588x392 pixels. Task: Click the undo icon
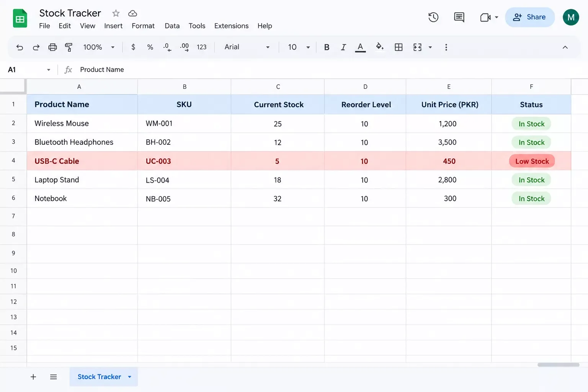[20, 47]
